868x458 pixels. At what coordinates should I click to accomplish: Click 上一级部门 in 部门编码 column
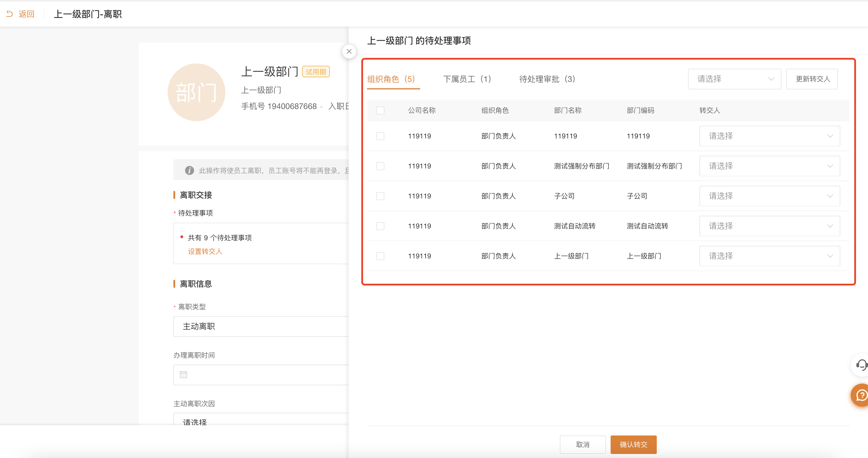point(643,256)
